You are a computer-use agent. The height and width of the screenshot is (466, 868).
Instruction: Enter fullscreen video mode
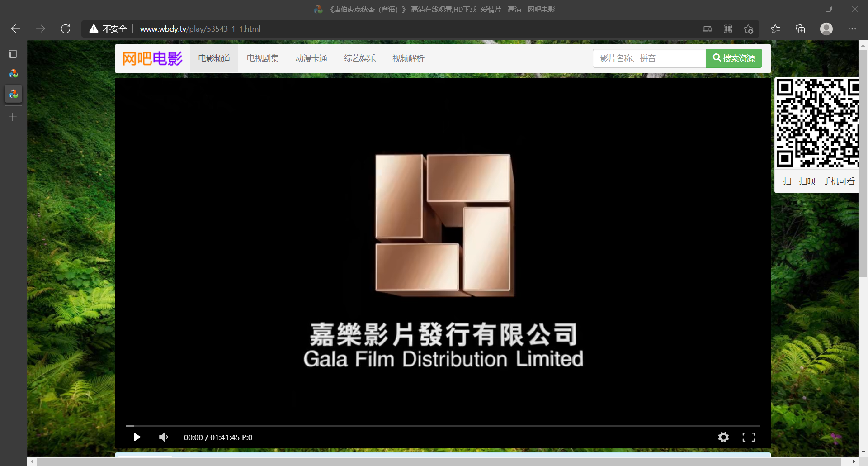coord(749,437)
